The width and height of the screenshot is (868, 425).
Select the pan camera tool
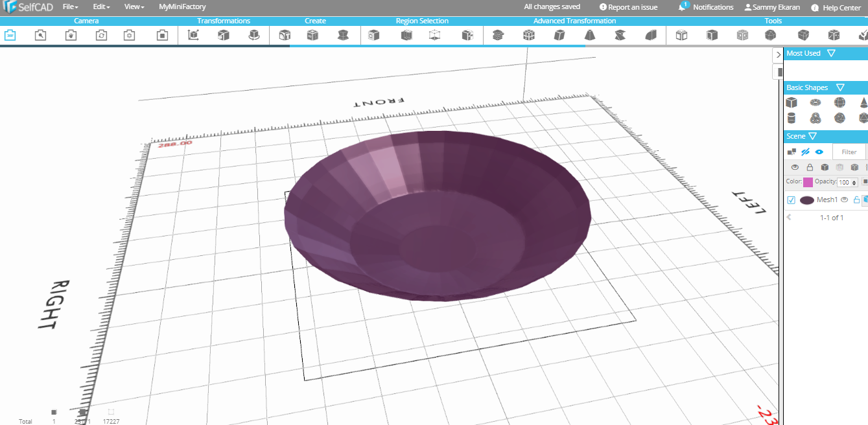pyautogui.click(x=69, y=36)
